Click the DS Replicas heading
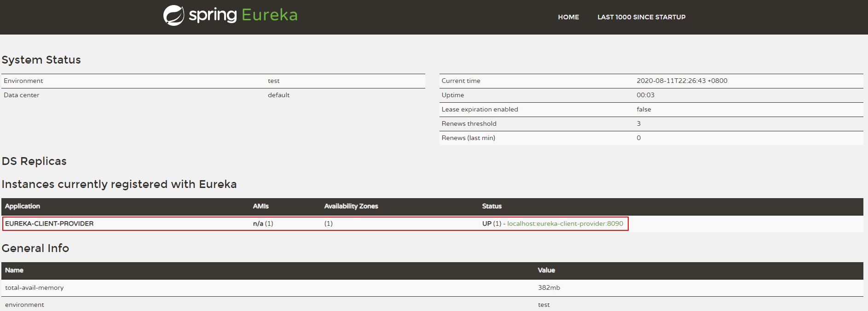Image resolution: width=868 pixels, height=311 pixels. point(34,161)
